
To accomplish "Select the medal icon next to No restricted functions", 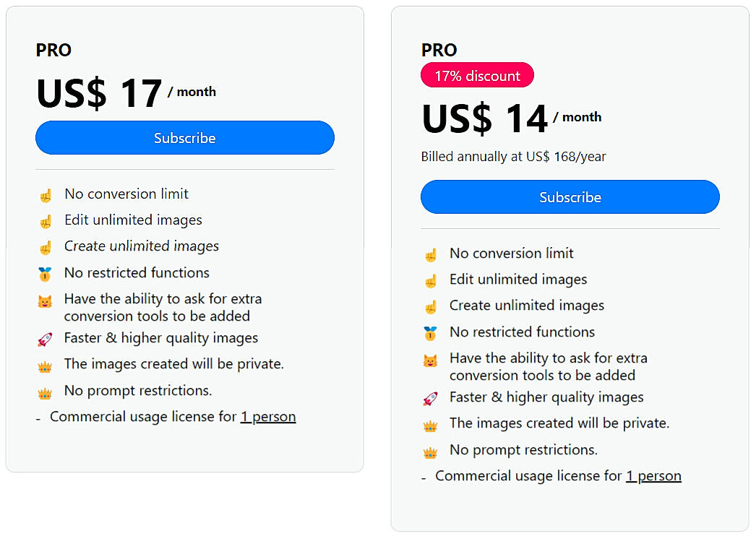I will click(x=45, y=272).
